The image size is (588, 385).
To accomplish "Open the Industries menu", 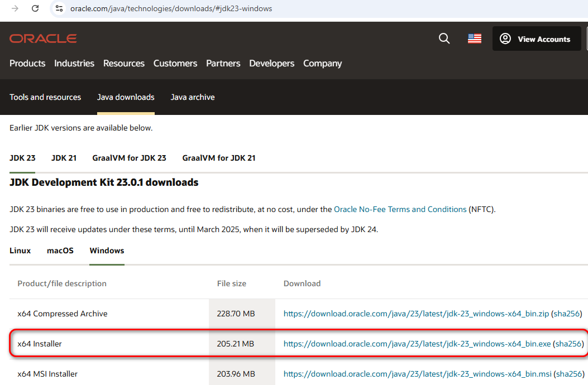I will 74,64.
